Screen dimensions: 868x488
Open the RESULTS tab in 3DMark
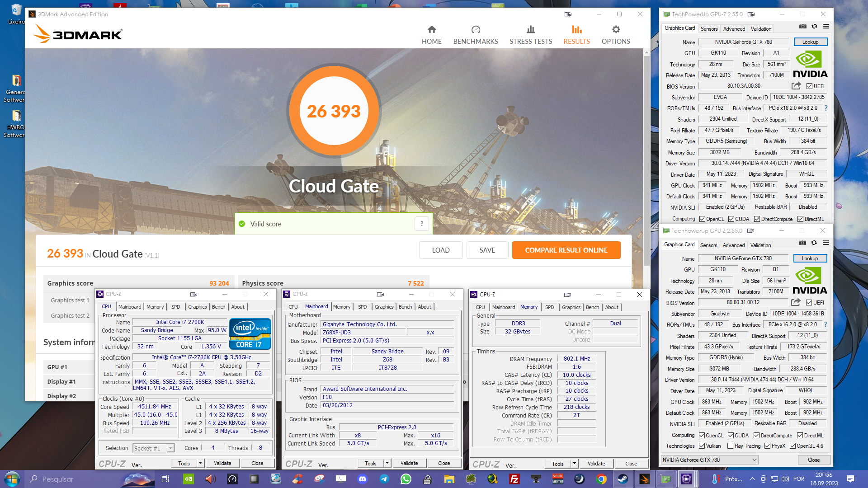pos(576,35)
